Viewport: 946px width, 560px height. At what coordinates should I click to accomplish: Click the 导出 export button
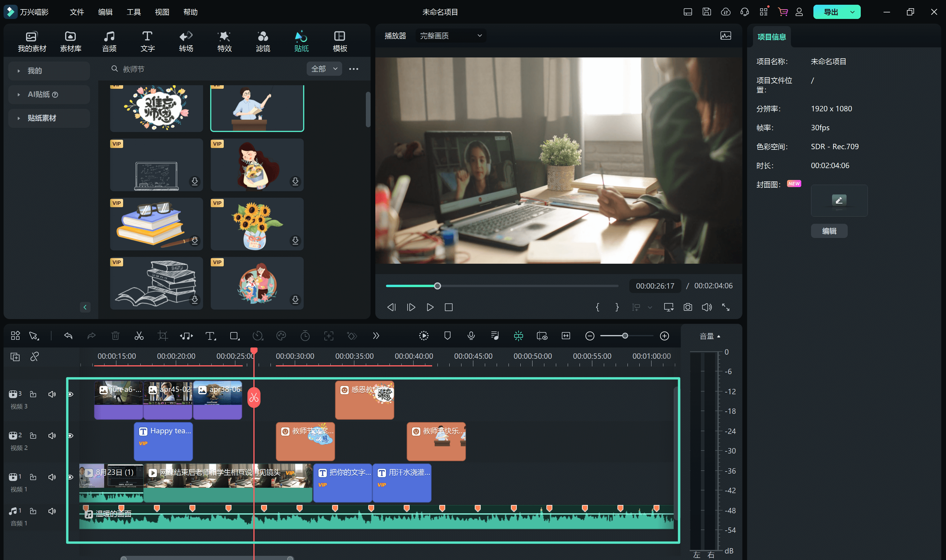click(831, 12)
